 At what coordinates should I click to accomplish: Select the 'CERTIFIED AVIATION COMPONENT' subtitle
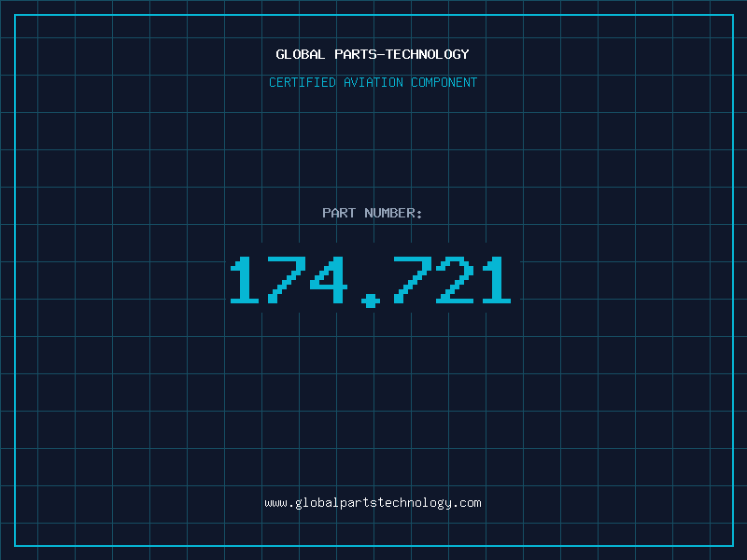click(x=373, y=82)
